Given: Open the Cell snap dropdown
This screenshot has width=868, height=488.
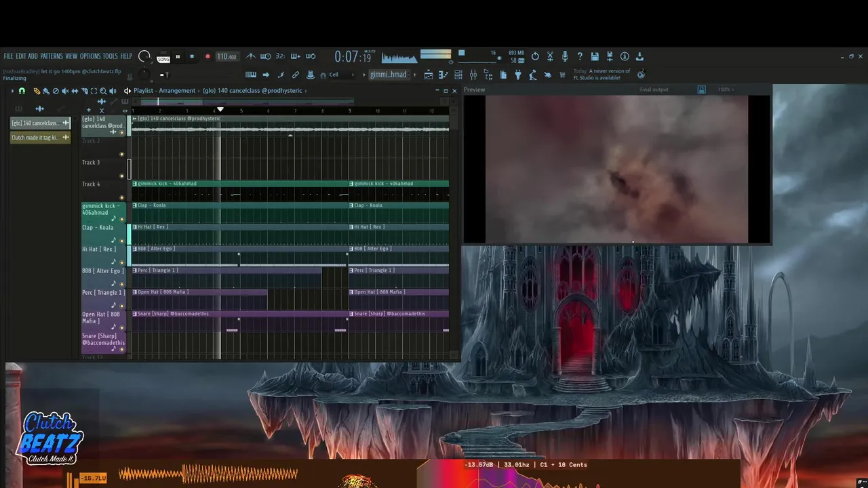Looking at the screenshot, I should (x=342, y=75).
